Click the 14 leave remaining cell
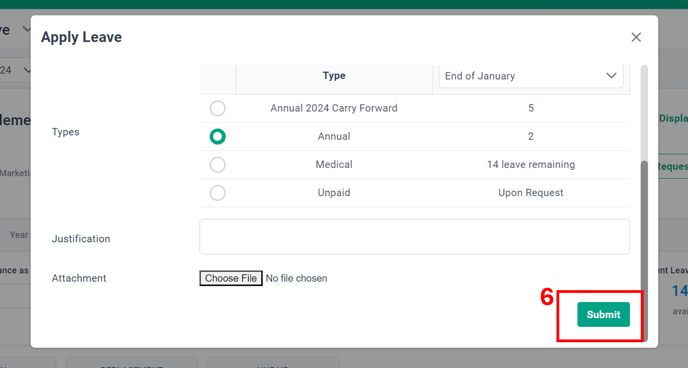 coord(531,164)
